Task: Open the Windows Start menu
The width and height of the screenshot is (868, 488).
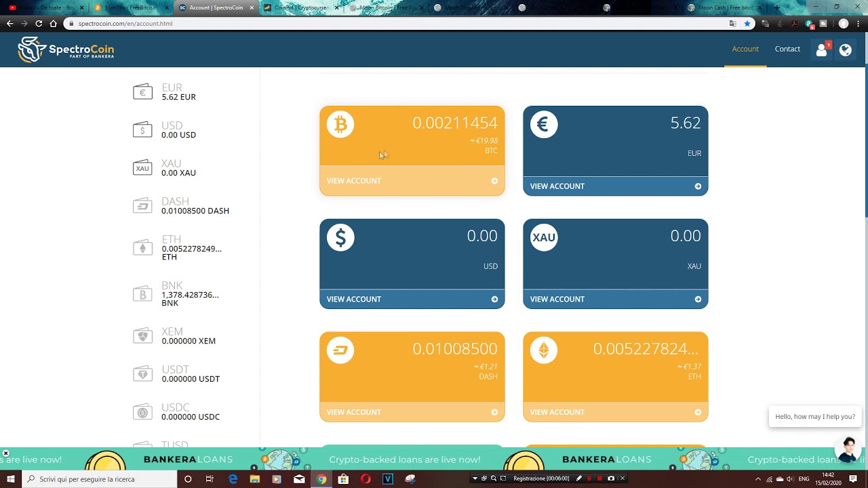Action: (11, 479)
